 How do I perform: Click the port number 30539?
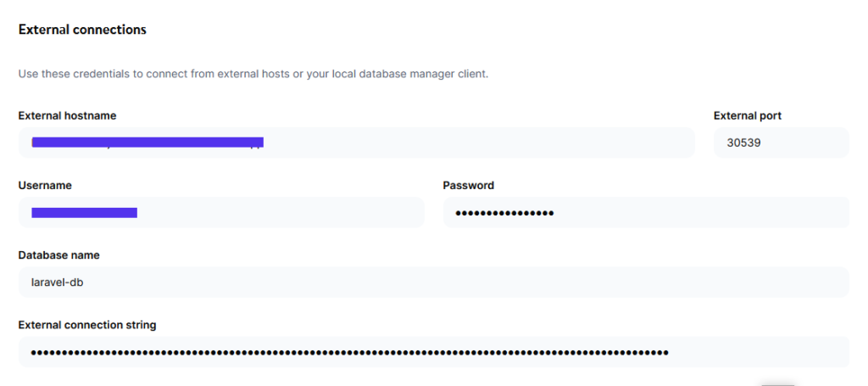[743, 143]
